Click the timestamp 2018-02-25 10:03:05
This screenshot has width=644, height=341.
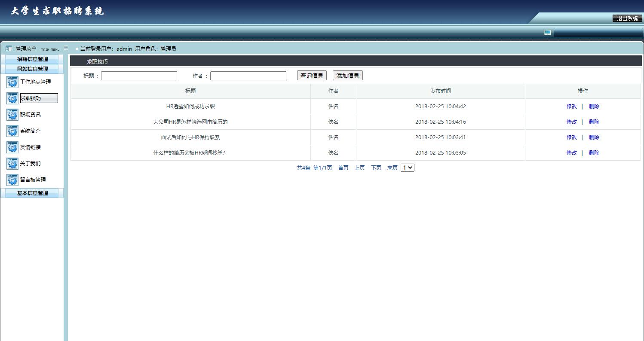[x=441, y=153]
